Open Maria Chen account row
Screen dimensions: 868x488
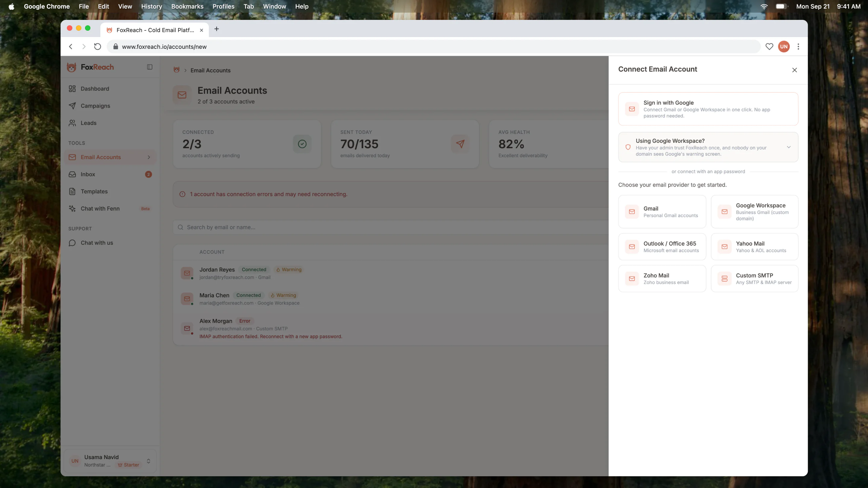click(x=390, y=299)
